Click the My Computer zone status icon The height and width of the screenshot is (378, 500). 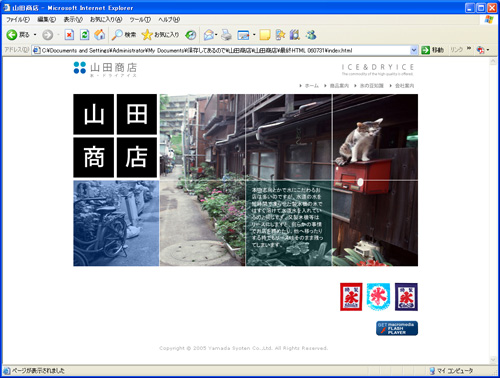(432, 370)
